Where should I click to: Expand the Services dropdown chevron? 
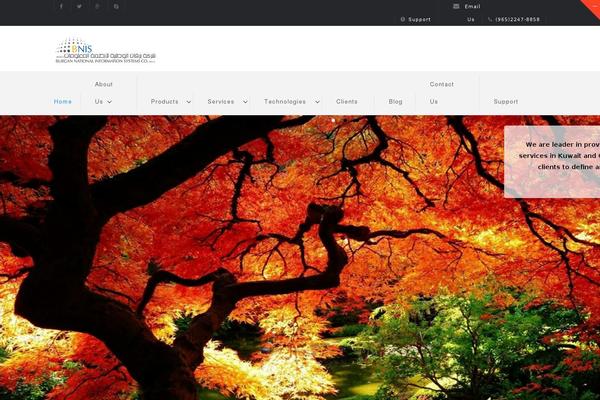coord(245,102)
